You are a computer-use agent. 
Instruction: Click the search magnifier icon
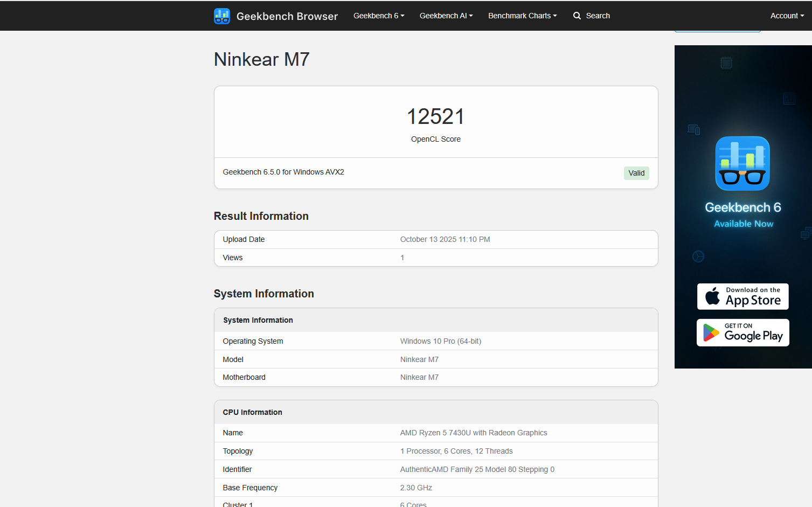pos(577,16)
